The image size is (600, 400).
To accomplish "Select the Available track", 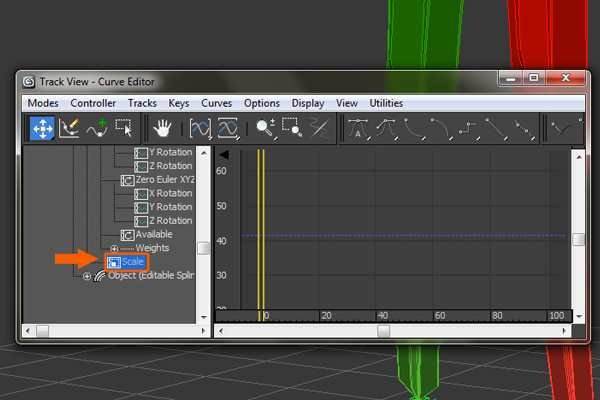I will pos(154,234).
